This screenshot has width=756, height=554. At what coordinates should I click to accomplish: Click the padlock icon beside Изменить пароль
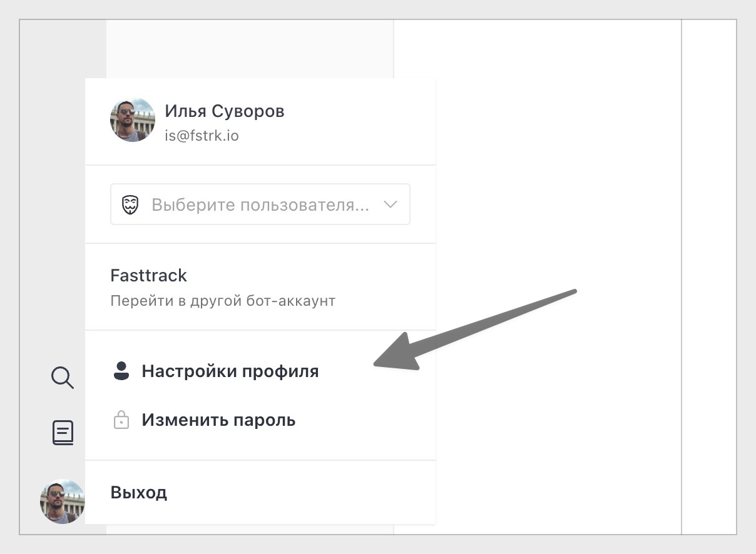tap(121, 420)
